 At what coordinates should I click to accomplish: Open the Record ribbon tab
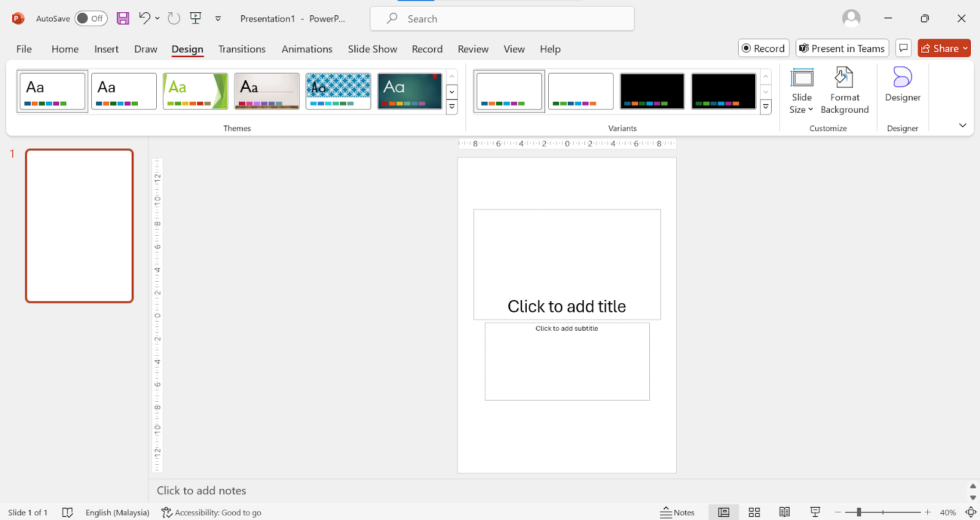pyautogui.click(x=427, y=49)
